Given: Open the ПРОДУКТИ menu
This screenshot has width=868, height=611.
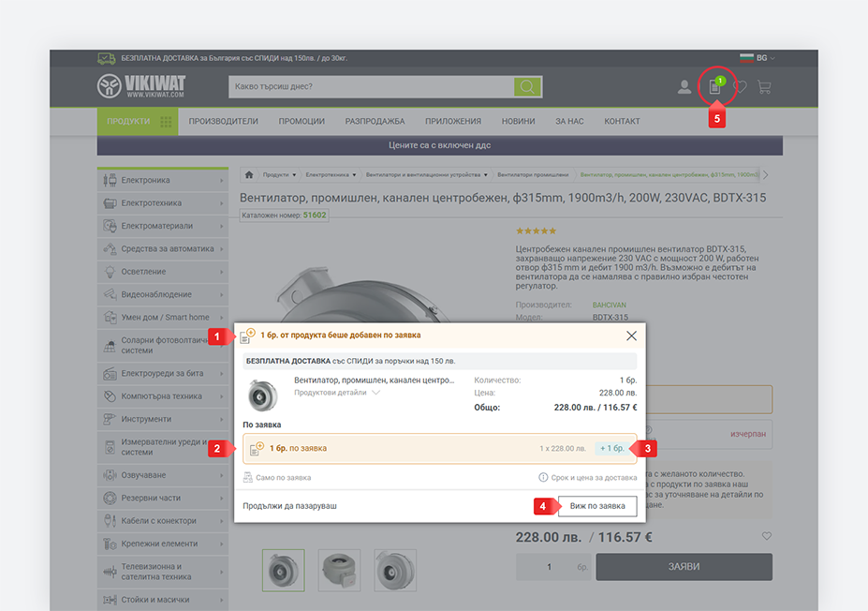Looking at the screenshot, I should click(x=137, y=121).
